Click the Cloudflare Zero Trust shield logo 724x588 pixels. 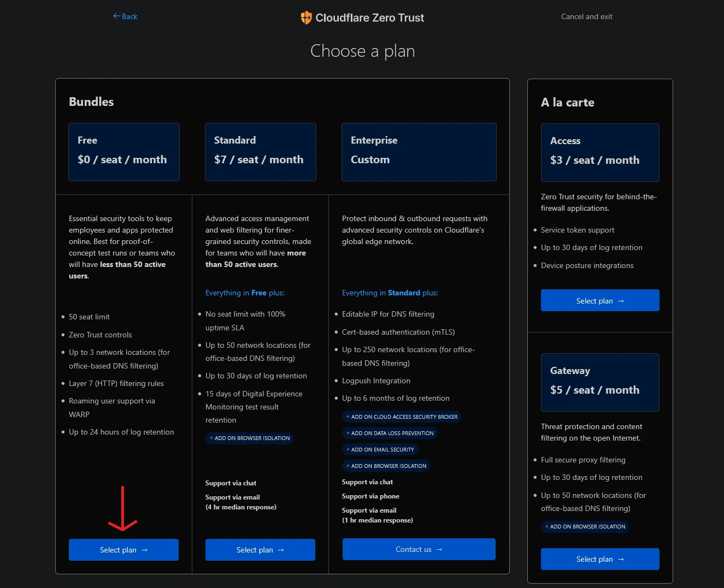click(306, 17)
